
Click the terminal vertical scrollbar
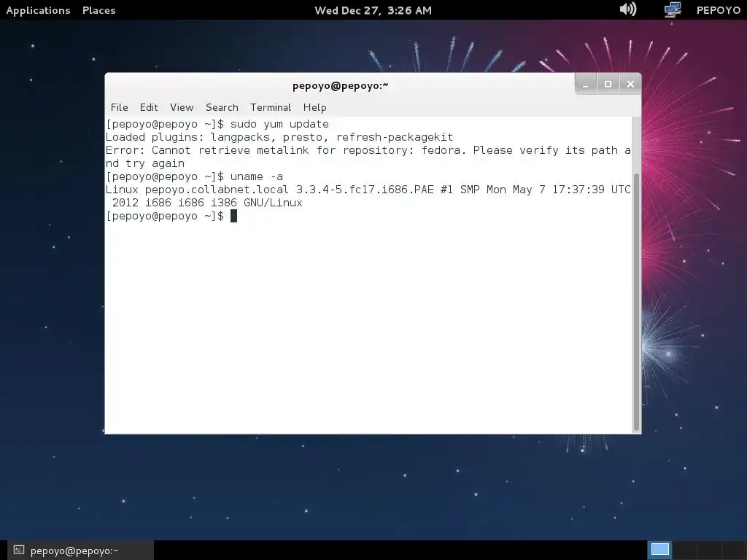[635, 303]
